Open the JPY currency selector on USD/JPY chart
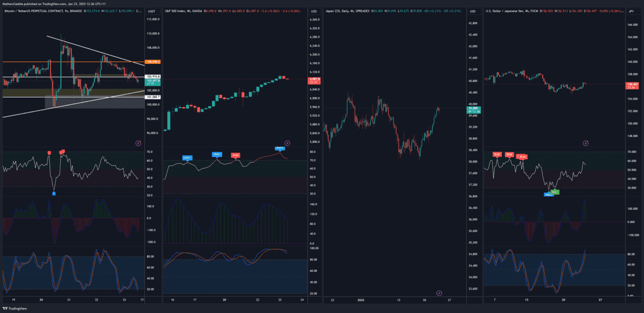Image resolution: width=644 pixels, height=313 pixels. pos(632,11)
